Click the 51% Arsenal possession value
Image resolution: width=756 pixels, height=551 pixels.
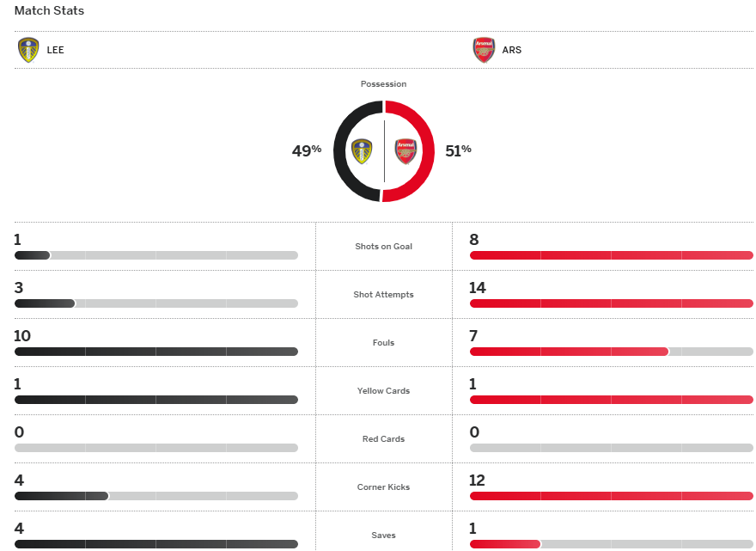(x=458, y=150)
